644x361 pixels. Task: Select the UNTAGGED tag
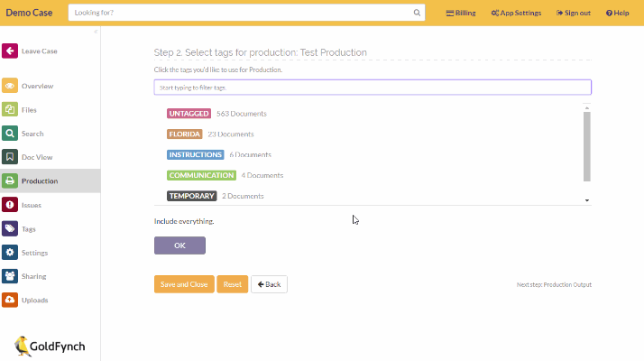click(189, 114)
